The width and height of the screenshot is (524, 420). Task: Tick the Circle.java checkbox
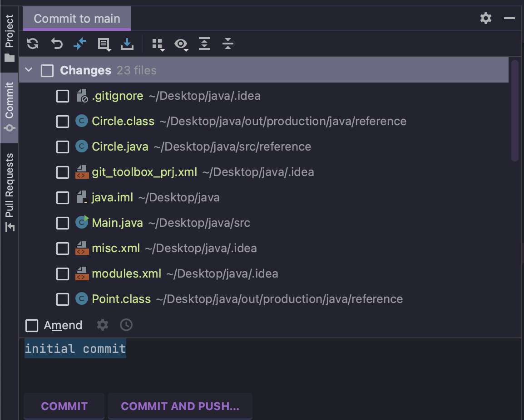click(63, 147)
